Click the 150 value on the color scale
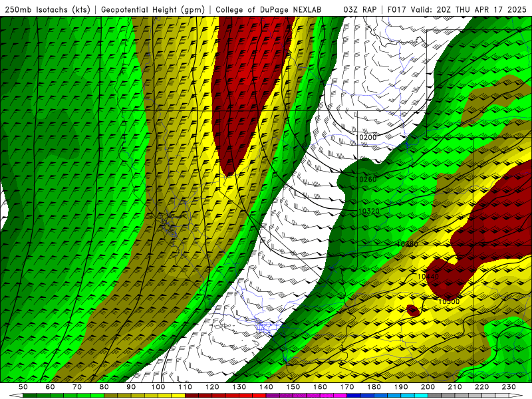 click(293, 387)
